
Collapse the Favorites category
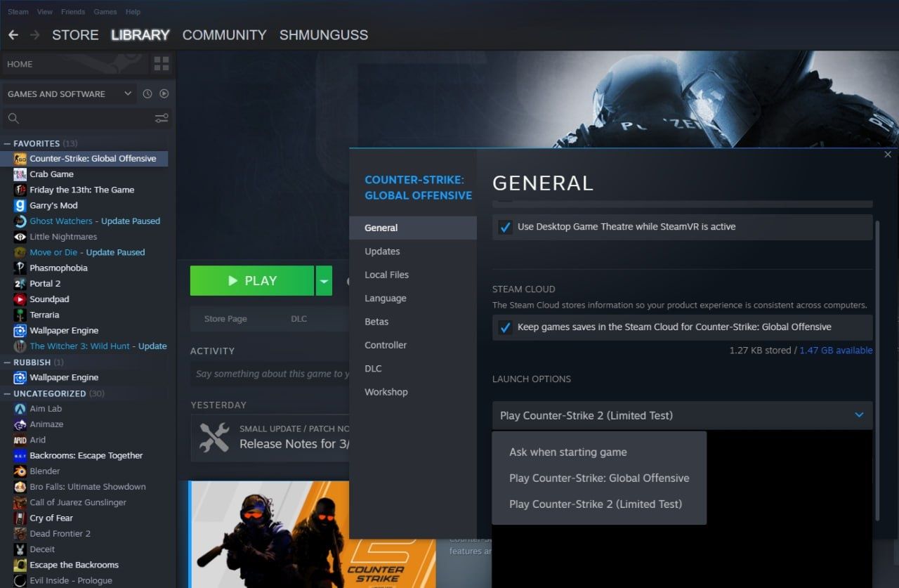pyautogui.click(x=7, y=143)
